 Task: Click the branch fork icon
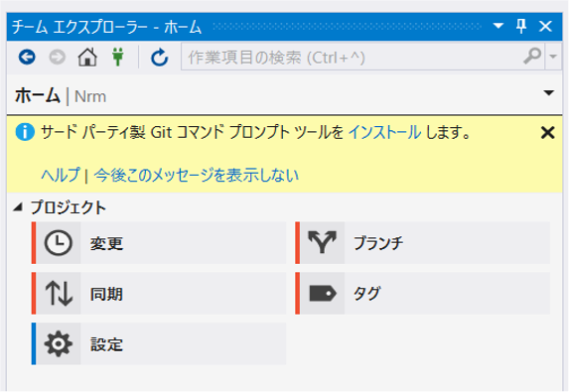coord(323,242)
